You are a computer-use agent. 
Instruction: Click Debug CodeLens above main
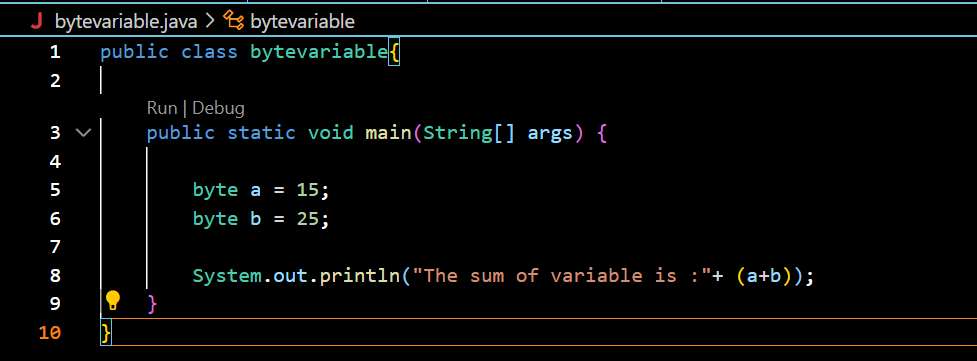(218, 108)
